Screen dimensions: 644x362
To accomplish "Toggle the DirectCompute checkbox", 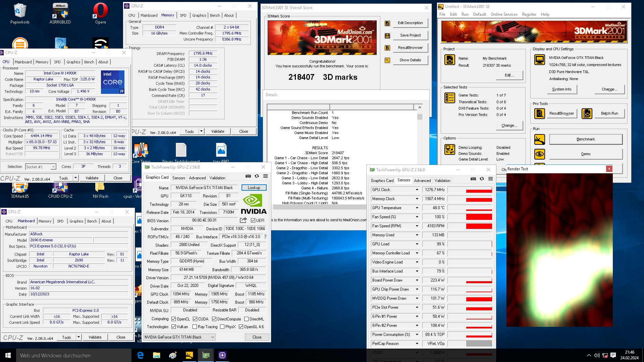I will (x=214, y=319).
